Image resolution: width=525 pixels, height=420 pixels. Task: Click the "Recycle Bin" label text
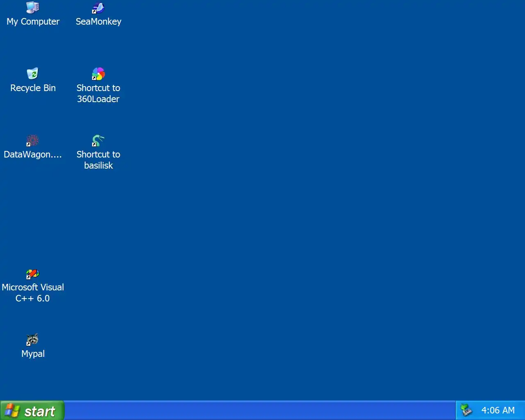(x=33, y=88)
